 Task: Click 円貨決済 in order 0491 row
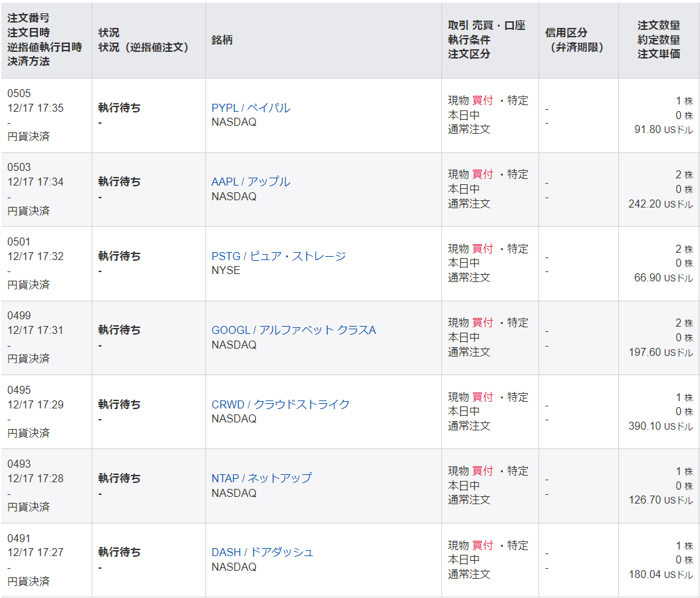tap(28, 581)
